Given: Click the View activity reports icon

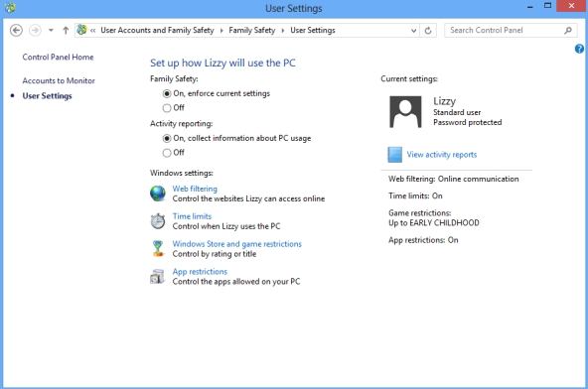Looking at the screenshot, I should pyautogui.click(x=394, y=155).
